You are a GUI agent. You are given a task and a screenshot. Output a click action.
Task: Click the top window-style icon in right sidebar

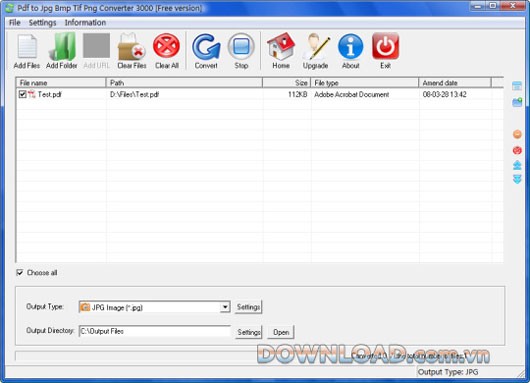tap(517, 86)
